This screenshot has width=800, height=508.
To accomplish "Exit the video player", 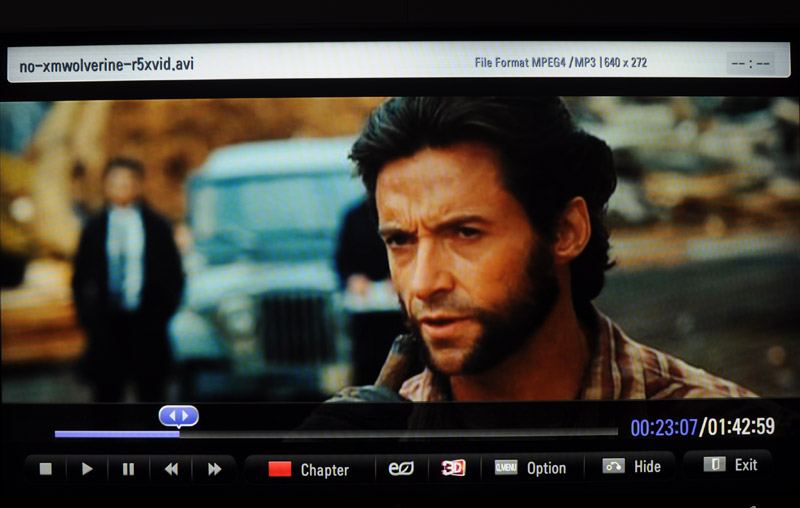I will click(730, 465).
